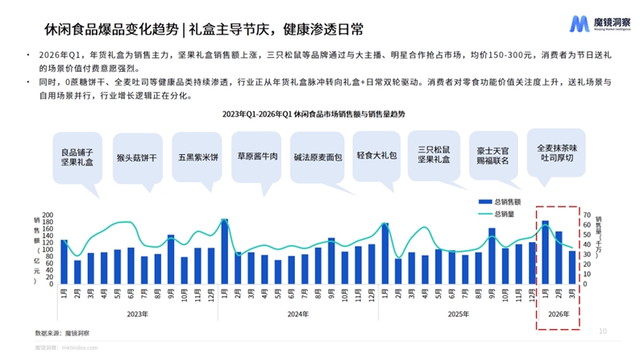Click the September 2025 sales bar
The width and height of the screenshot is (644, 363).
click(492, 256)
